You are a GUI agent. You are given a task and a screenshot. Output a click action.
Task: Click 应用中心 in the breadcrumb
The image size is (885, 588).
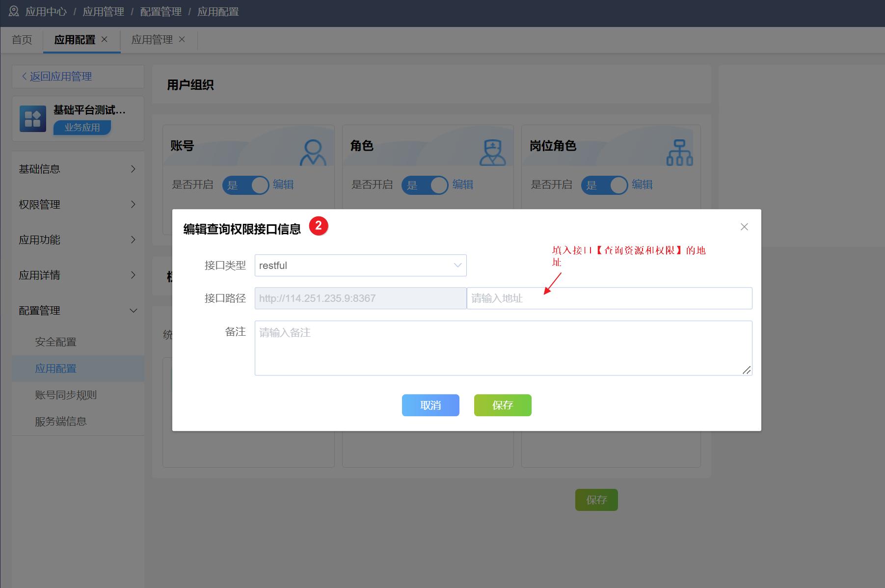(x=46, y=11)
